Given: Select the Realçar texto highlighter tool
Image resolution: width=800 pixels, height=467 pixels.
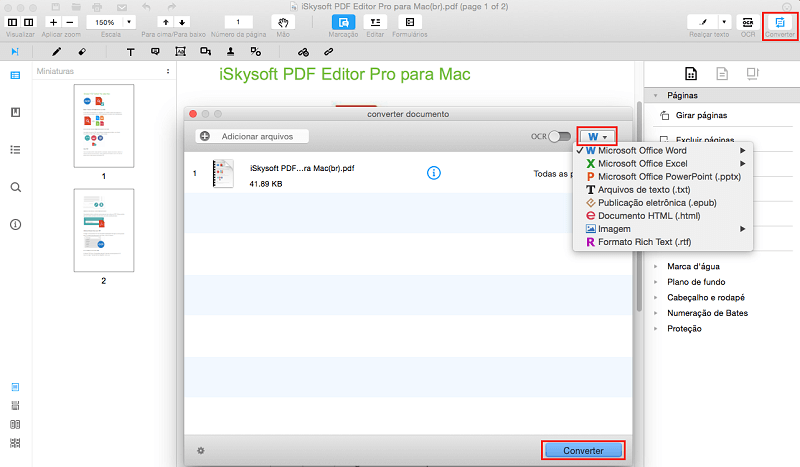Looking at the screenshot, I should click(703, 22).
